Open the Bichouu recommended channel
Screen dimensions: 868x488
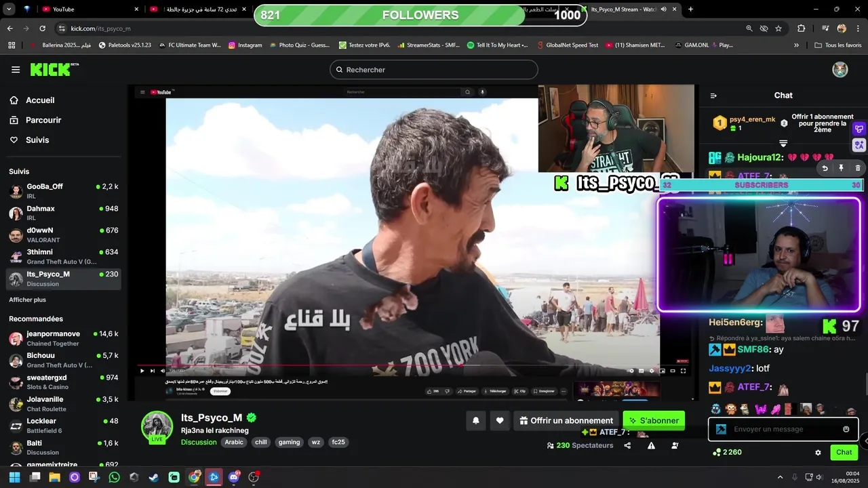pyautogui.click(x=64, y=360)
